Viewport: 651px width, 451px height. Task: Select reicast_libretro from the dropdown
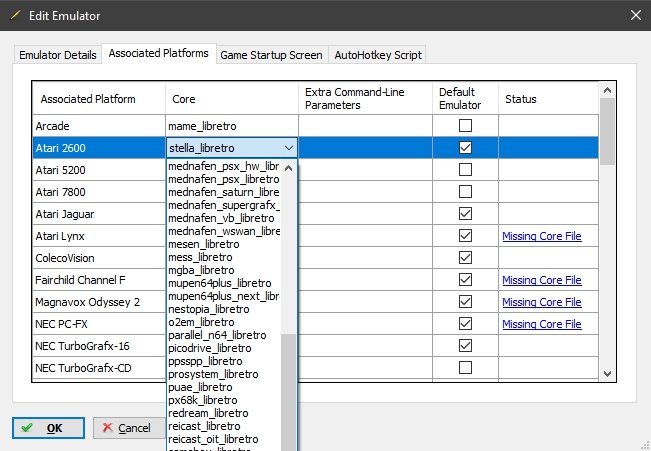pos(224,426)
